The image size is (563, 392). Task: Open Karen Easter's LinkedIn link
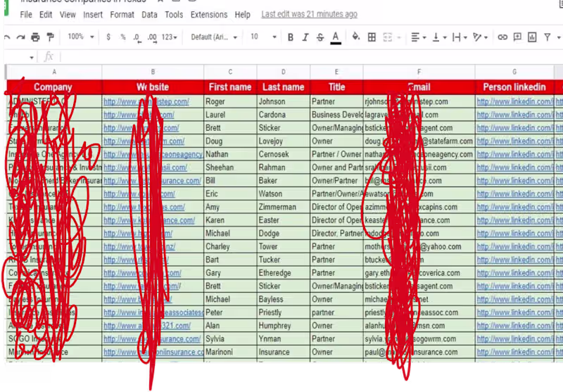(514, 220)
